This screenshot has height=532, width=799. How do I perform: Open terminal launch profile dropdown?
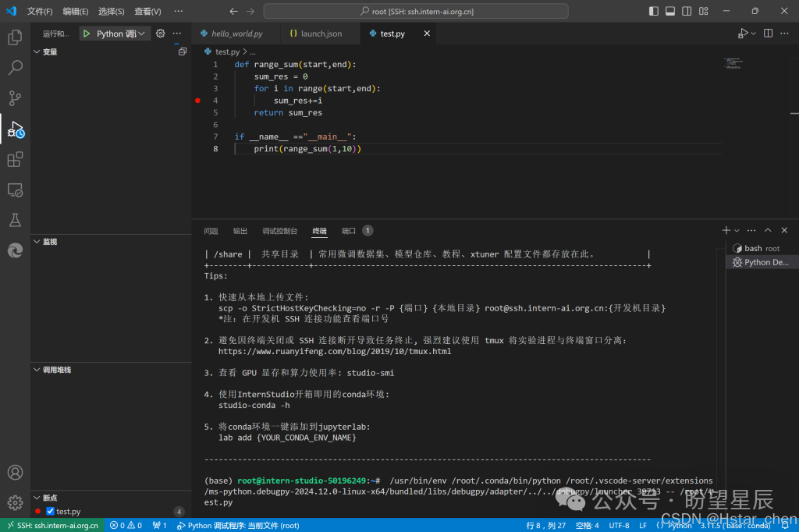point(737,231)
